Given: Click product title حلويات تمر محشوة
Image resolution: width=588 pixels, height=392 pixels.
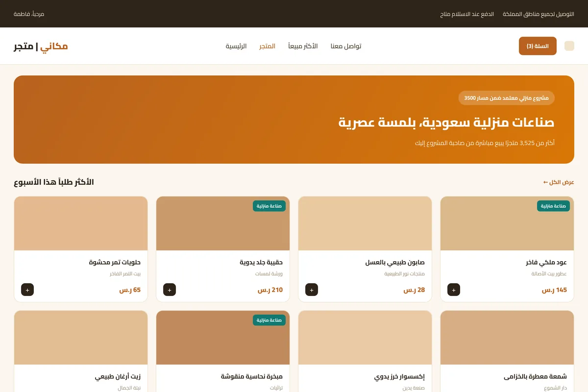Looking at the screenshot, I should tap(115, 263).
